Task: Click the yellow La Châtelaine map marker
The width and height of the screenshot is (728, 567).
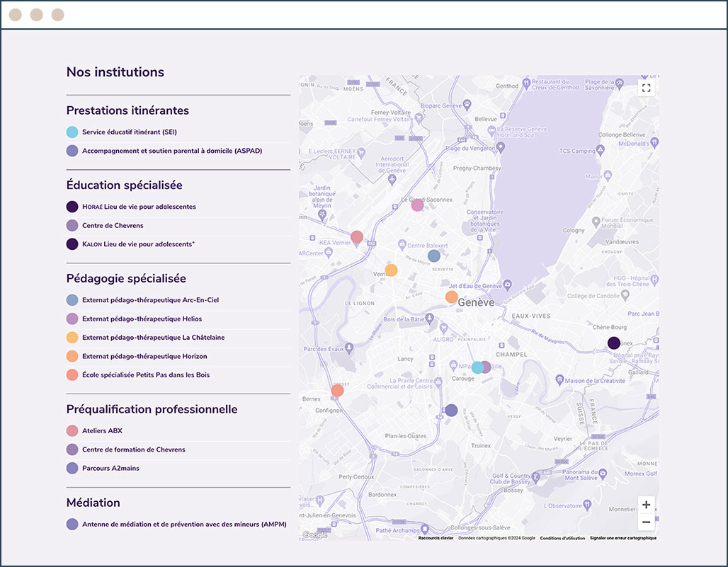Action: tap(391, 270)
